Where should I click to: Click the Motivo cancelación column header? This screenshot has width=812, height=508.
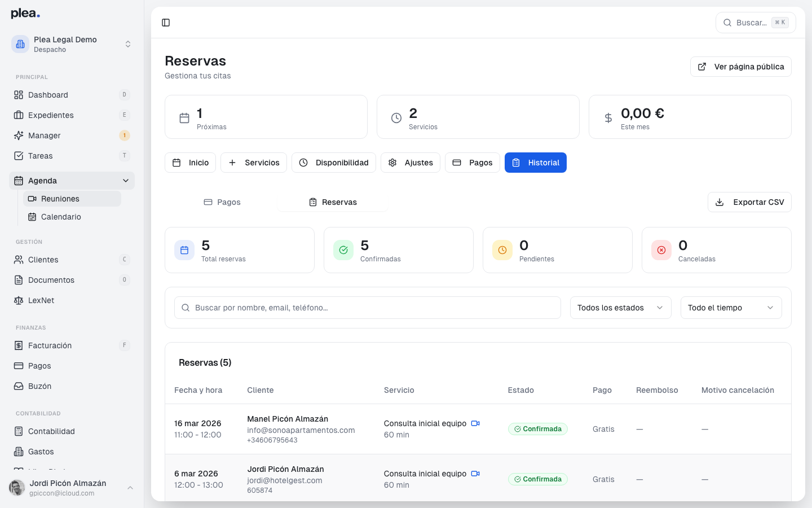[x=738, y=390]
